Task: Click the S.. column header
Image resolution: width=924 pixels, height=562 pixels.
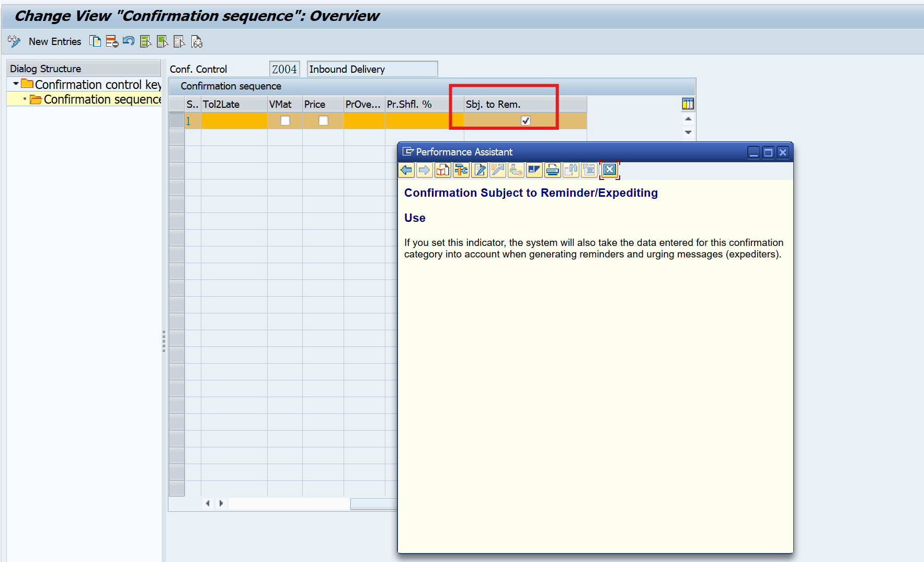Action: point(192,104)
